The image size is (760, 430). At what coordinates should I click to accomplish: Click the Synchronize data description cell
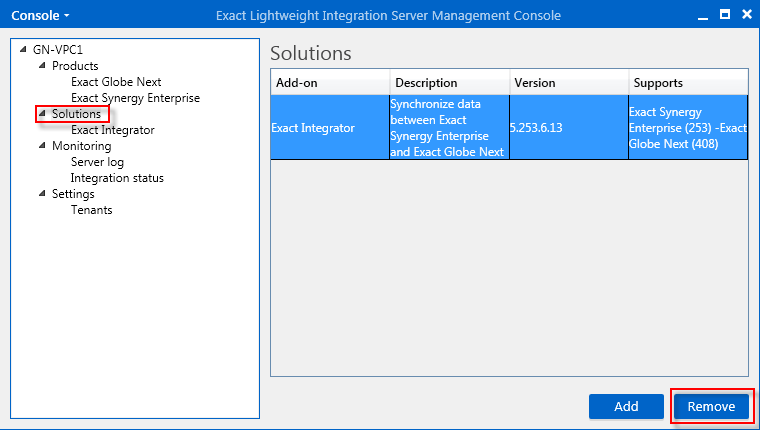(449, 127)
